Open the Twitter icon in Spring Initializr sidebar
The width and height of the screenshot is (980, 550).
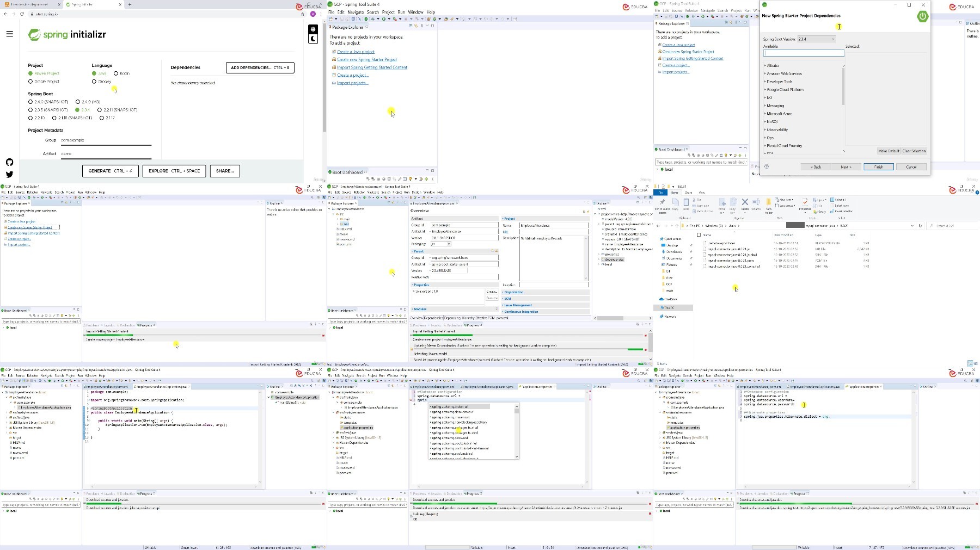tap(9, 175)
